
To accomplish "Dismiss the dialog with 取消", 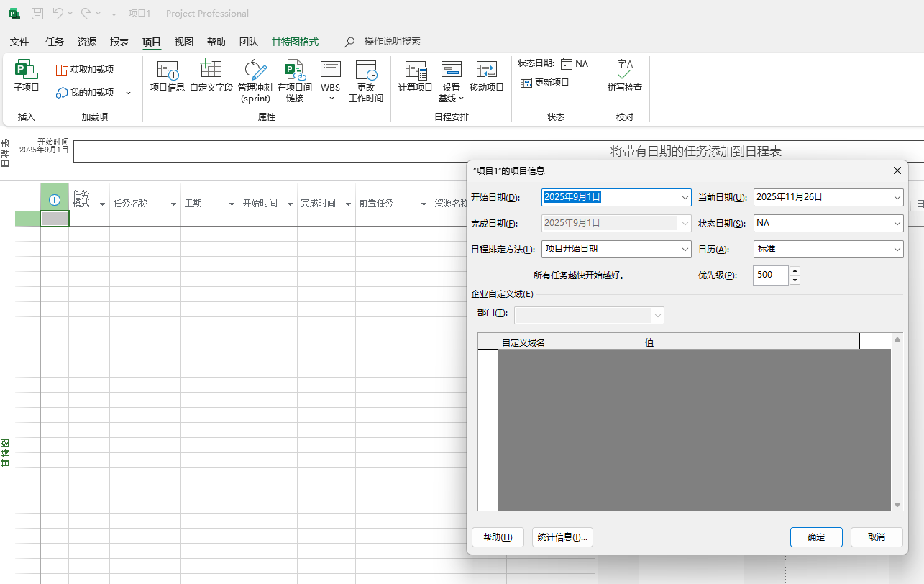I will point(877,537).
